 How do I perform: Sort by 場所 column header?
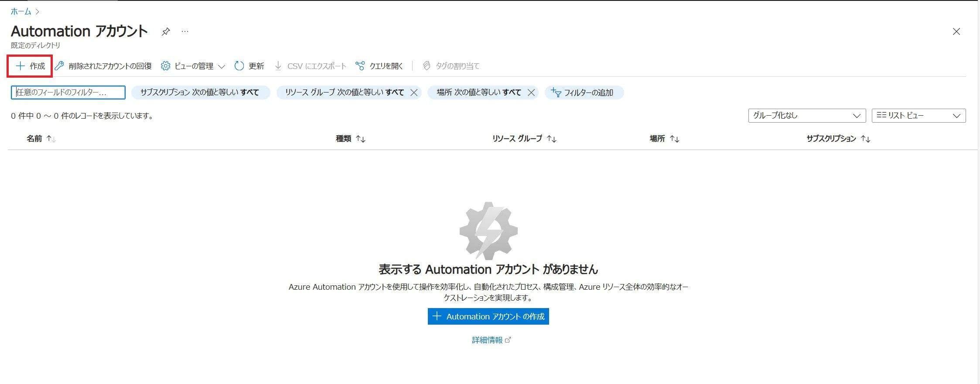[x=665, y=139]
